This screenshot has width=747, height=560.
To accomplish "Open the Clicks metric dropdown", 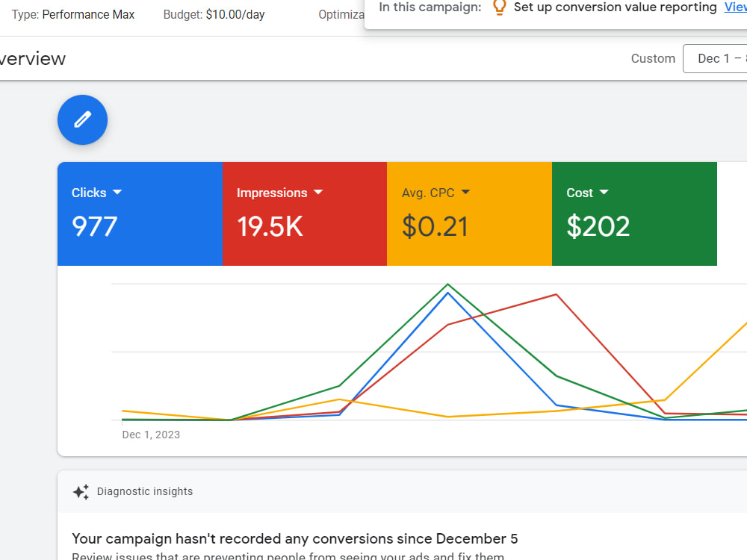I will pyautogui.click(x=117, y=193).
